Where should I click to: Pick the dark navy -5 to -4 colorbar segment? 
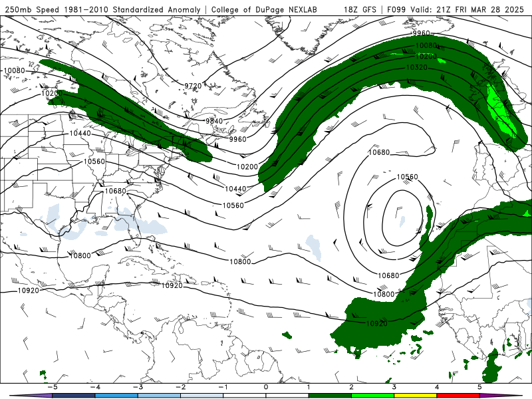point(74,396)
